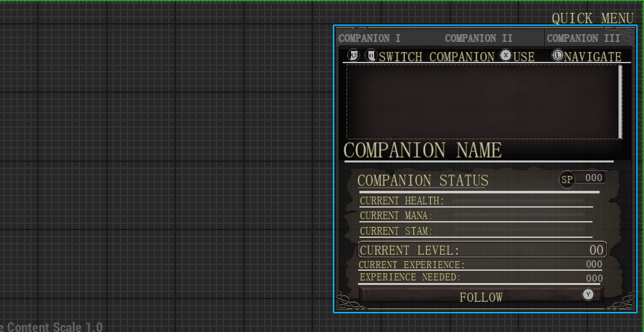Select the CURRENT EXPERIENCE: label
Image resolution: width=644 pixels, height=332 pixels.
pyautogui.click(x=412, y=264)
